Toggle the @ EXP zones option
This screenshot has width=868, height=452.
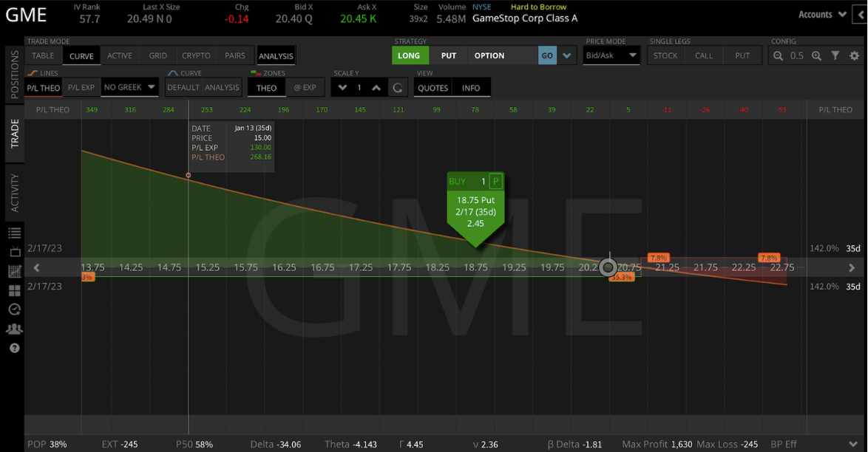point(306,87)
